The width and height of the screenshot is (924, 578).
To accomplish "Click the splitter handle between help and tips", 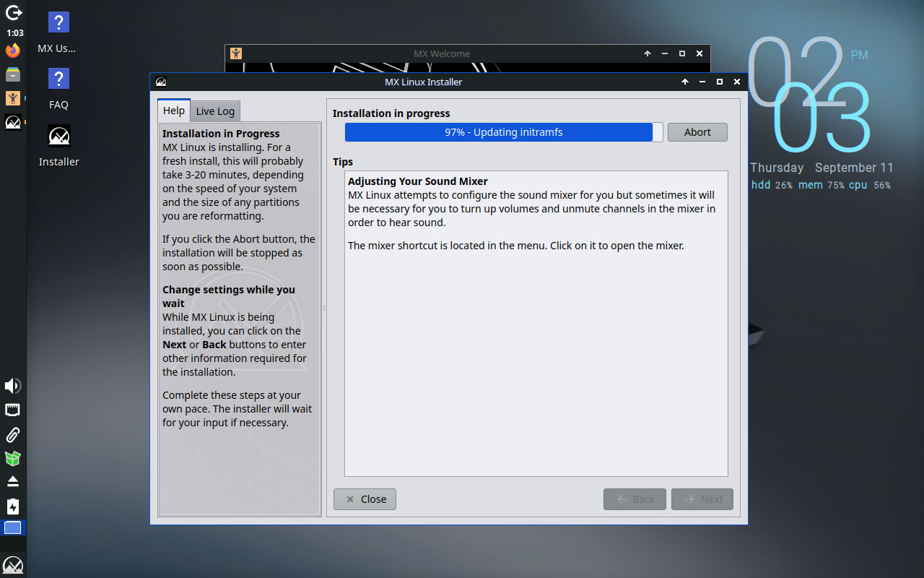I will (324, 308).
